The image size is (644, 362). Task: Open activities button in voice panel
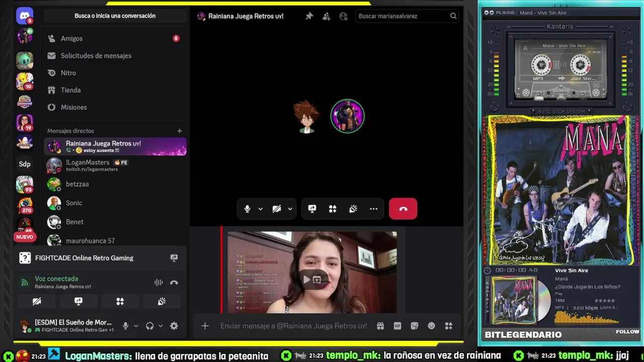120,301
